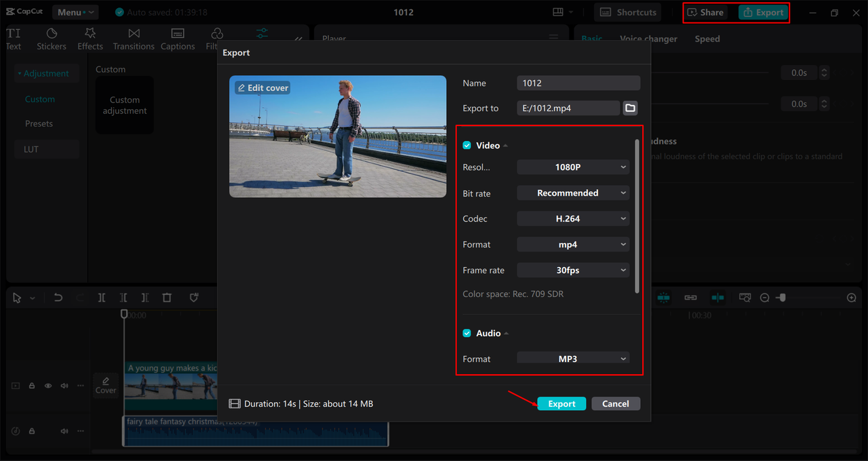Open video Format dropdown showing mp4
The image size is (868, 461).
(x=573, y=245)
